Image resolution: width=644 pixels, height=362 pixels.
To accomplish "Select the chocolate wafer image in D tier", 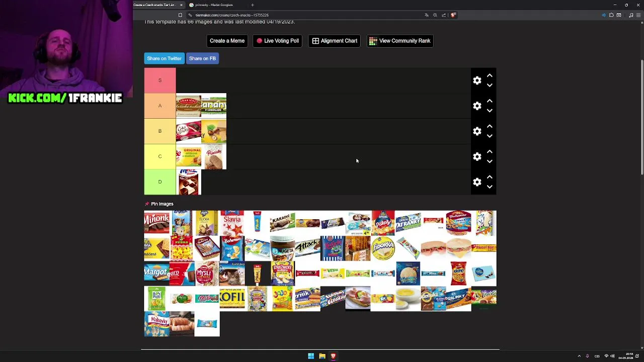I will (189, 182).
